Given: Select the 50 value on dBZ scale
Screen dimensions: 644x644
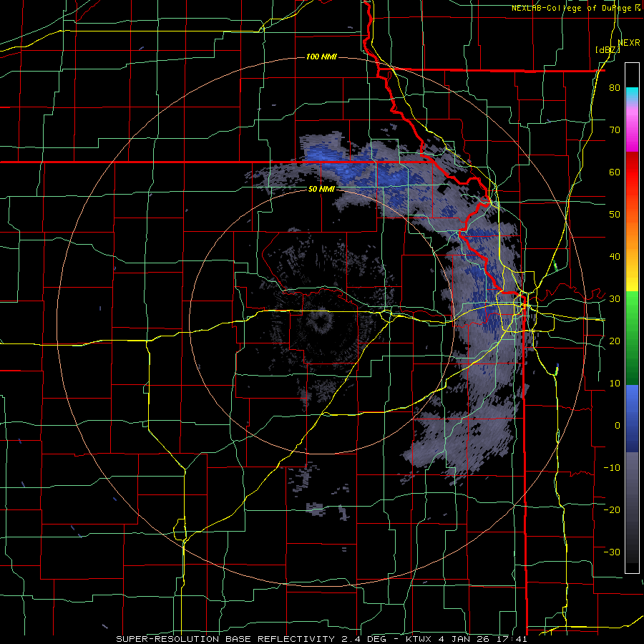Looking at the screenshot, I should [615, 215].
